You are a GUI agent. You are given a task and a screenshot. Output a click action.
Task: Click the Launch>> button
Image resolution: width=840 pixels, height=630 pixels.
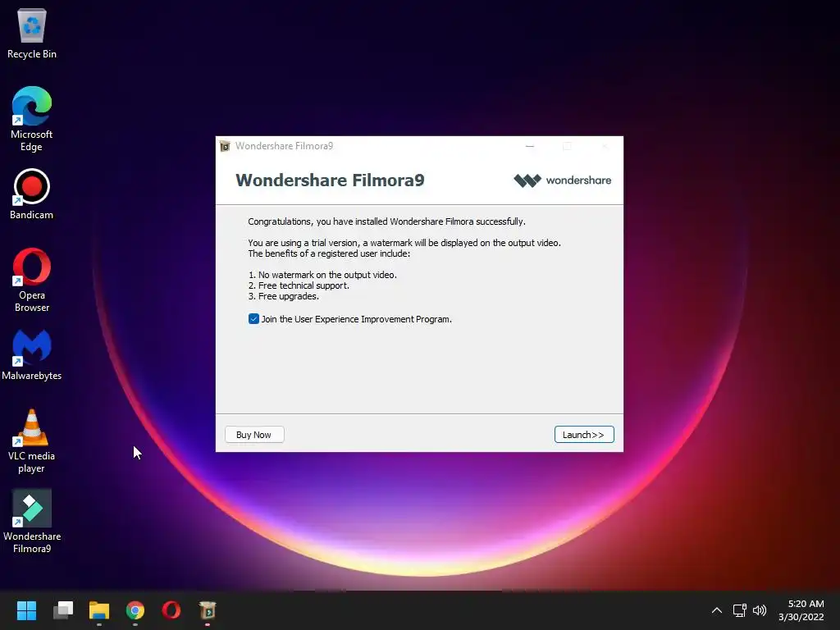(584, 435)
